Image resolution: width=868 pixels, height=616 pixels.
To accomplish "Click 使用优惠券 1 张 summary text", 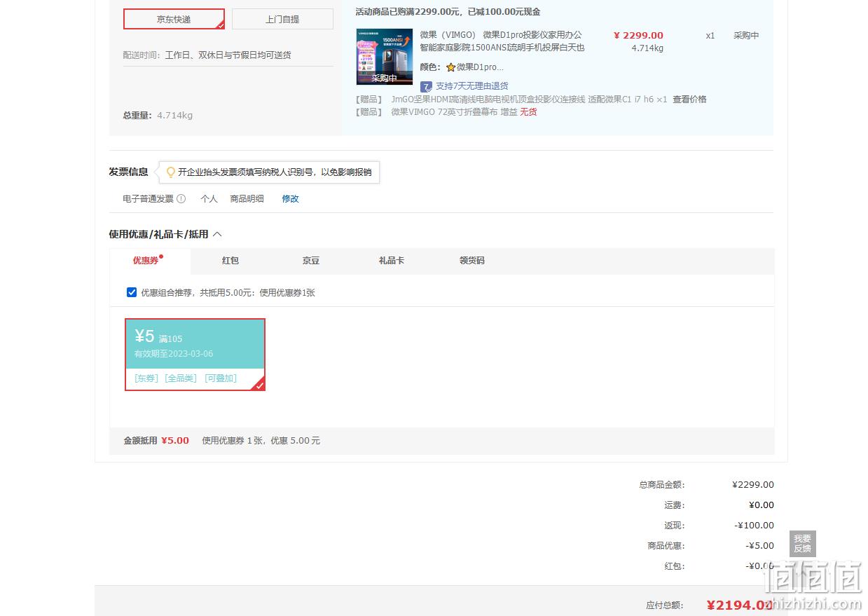I will (261, 441).
